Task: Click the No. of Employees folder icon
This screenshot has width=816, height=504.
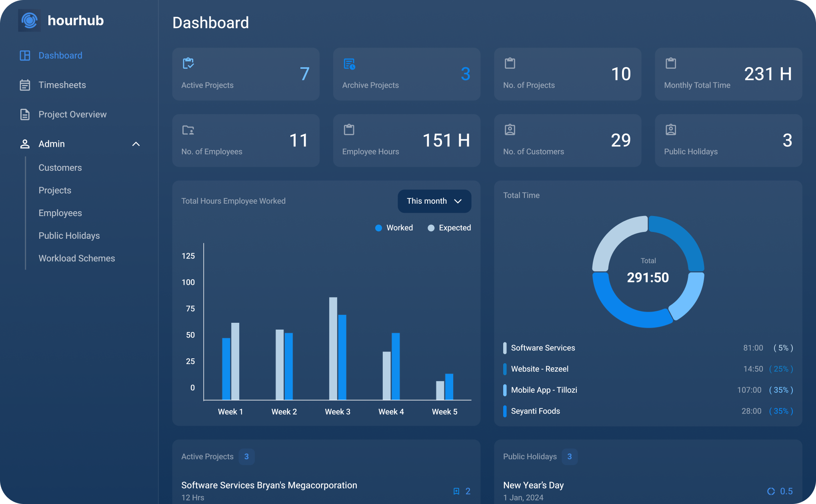Action: (x=188, y=130)
